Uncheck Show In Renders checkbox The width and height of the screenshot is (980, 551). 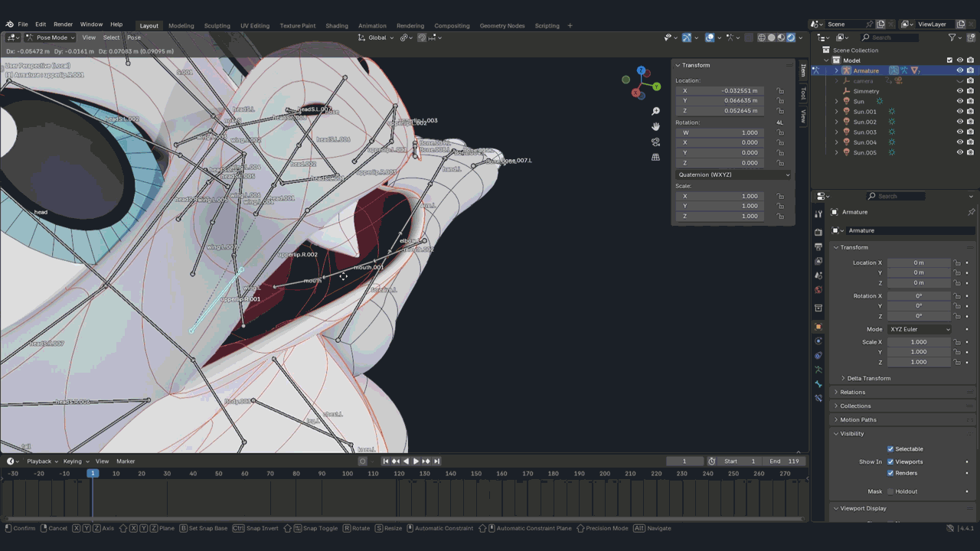[890, 473]
